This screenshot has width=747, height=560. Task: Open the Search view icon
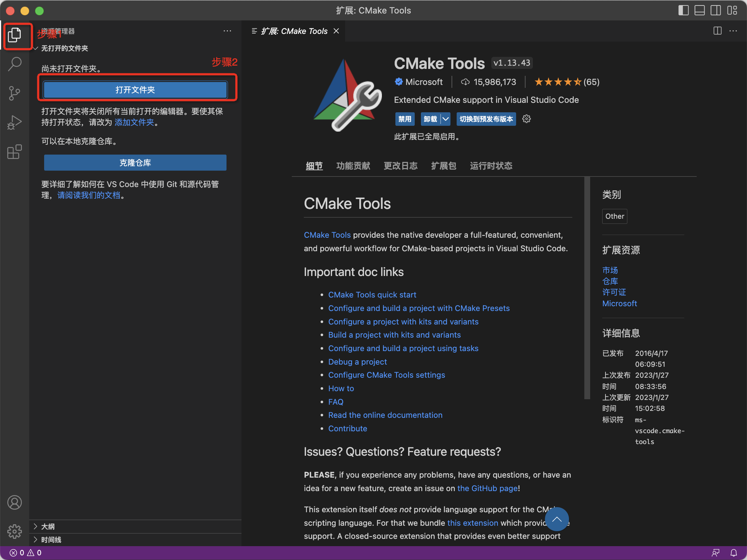tap(15, 64)
